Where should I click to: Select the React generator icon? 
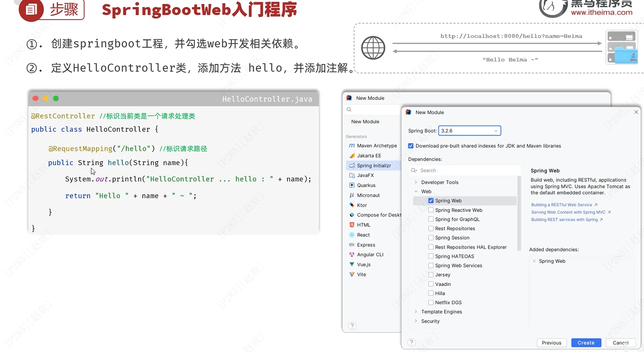[352, 235]
